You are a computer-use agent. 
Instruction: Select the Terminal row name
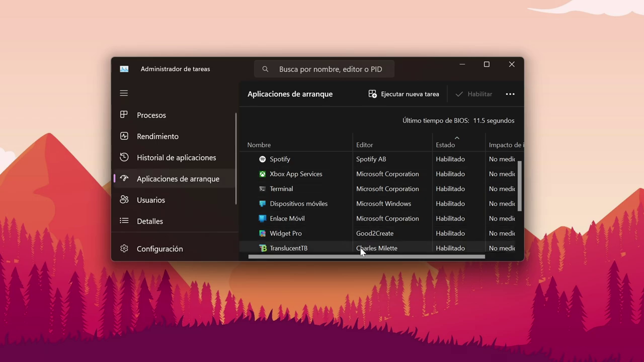coord(281,189)
